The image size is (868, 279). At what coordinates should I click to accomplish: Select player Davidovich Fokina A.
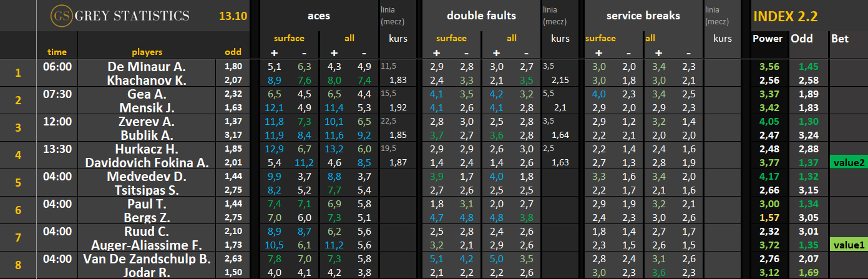point(147,162)
